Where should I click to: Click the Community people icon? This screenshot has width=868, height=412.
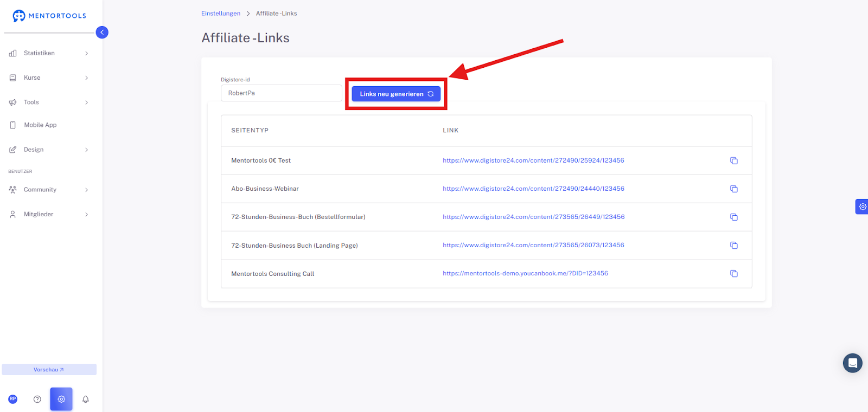pos(13,190)
